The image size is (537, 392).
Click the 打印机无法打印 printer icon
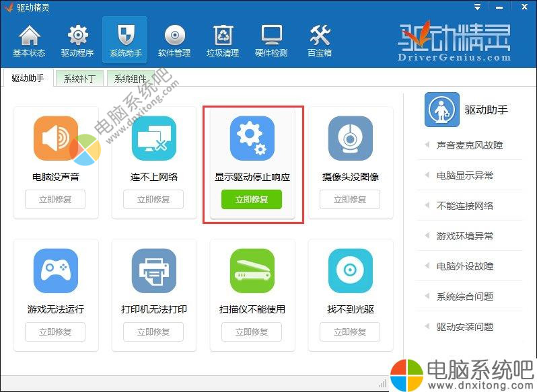(154, 271)
